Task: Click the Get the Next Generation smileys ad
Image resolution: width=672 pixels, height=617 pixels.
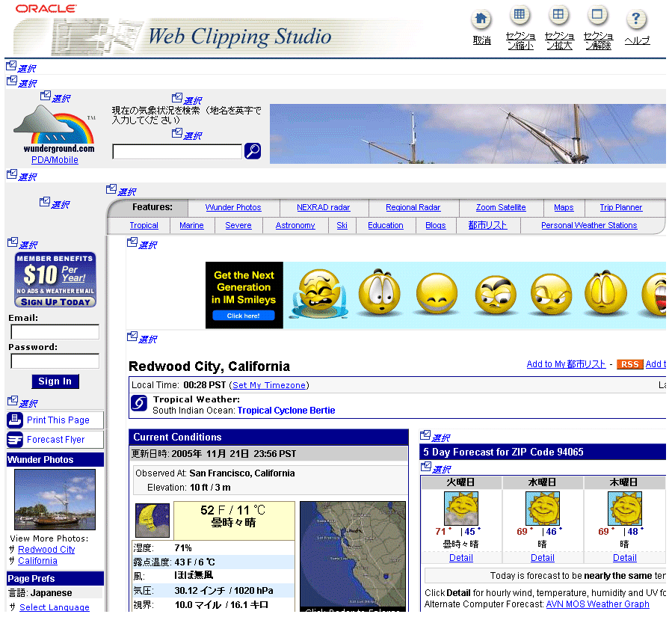Action: (x=436, y=295)
